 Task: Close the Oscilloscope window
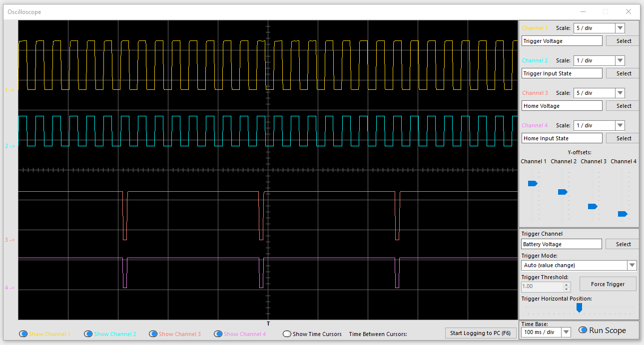pos(629,11)
